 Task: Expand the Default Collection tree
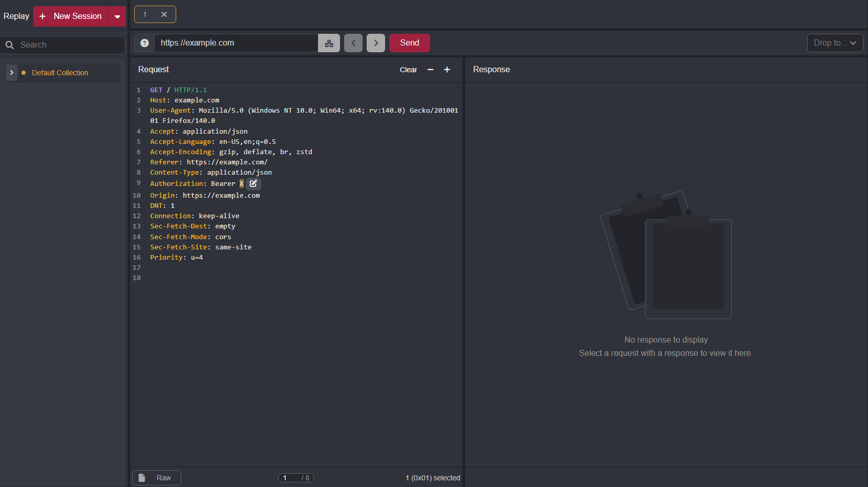tap(11, 73)
